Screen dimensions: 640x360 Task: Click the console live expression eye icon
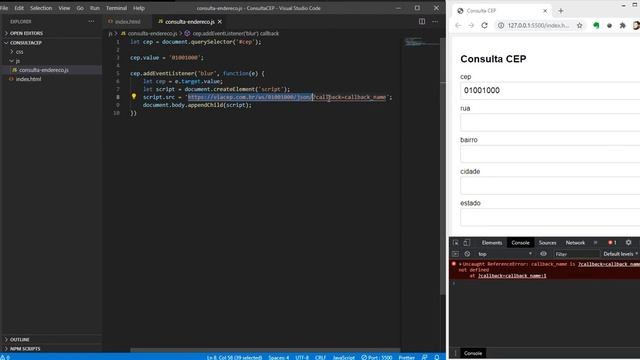pyautogui.click(x=543, y=254)
